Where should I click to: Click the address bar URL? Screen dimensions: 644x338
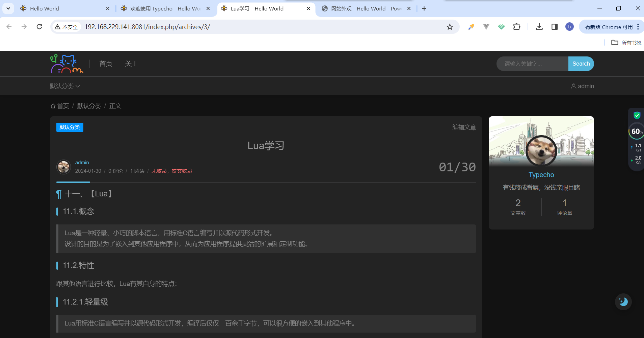(147, 27)
